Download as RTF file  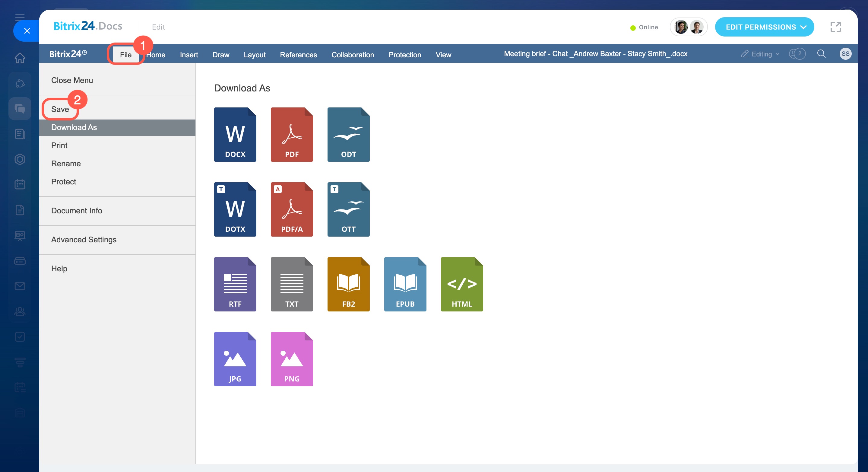coord(235,284)
